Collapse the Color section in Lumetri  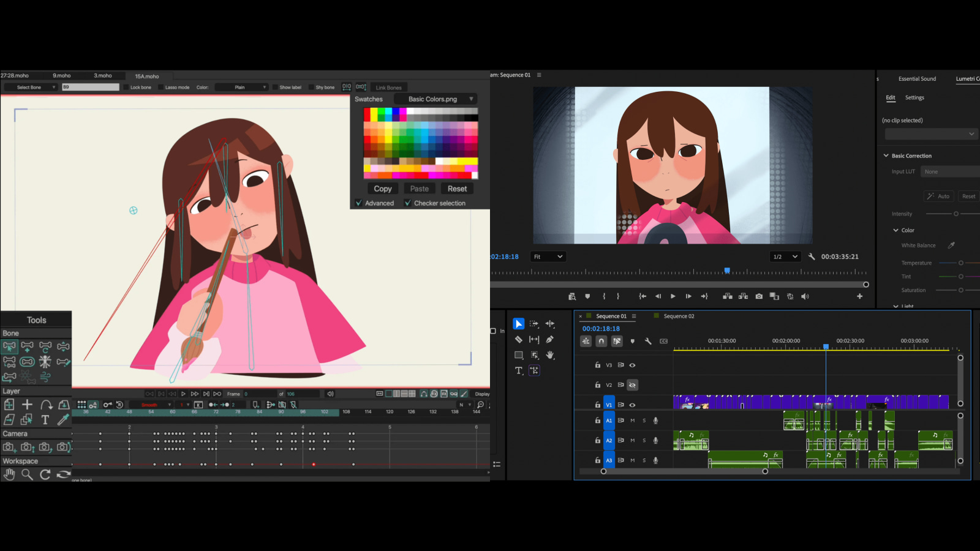pos(895,230)
